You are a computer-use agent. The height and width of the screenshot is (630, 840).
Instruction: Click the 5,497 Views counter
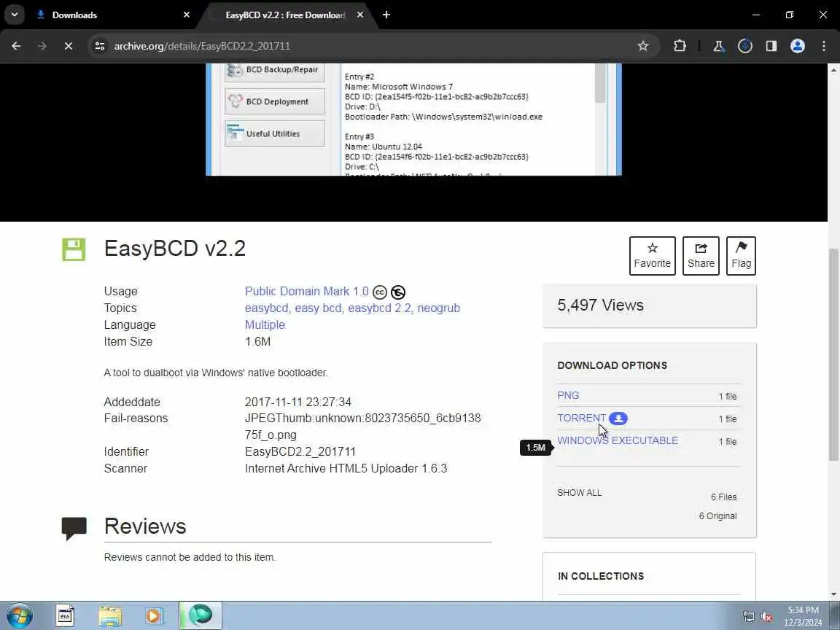[601, 305]
